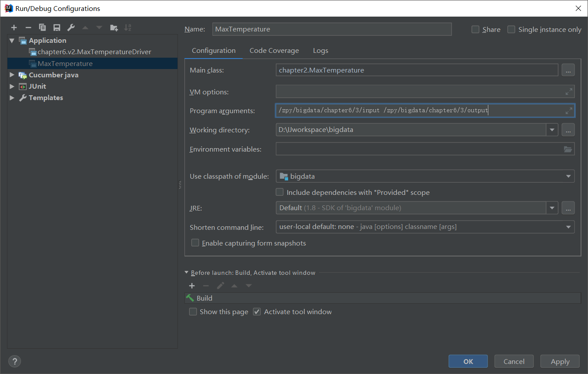
Task: Open Edit Templates wrench icon
Action: click(71, 28)
